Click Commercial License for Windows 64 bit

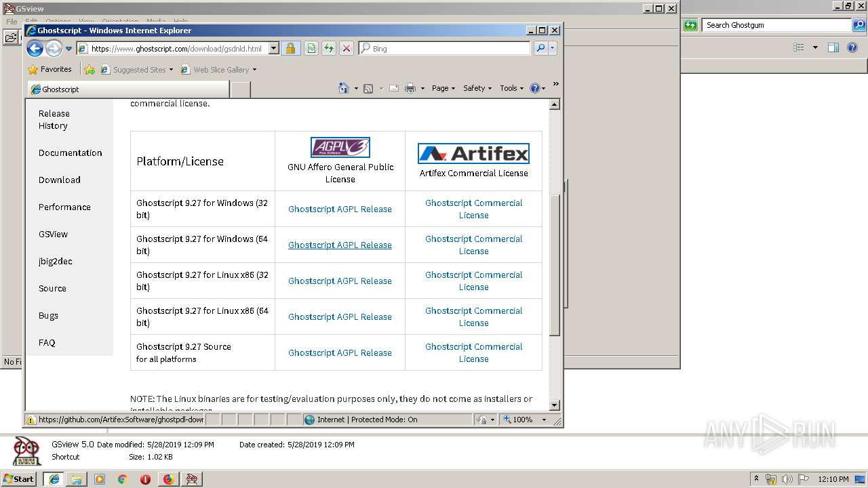(473, 245)
